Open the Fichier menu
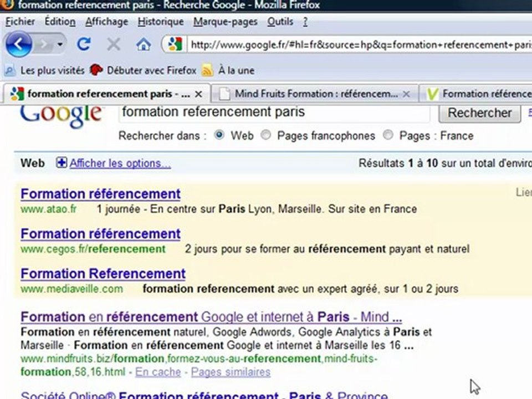Viewport: 532px width, 399px height. 20,22
